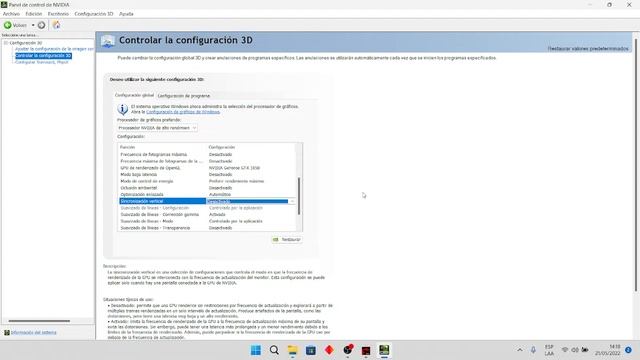Open the blue store app taskbar icon

click(x=311, y=350)
